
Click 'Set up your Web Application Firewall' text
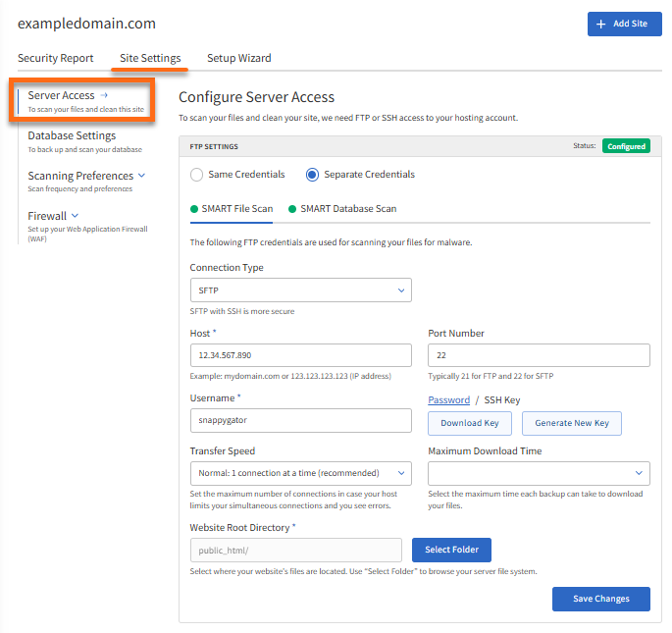click(x=87, y=234)
